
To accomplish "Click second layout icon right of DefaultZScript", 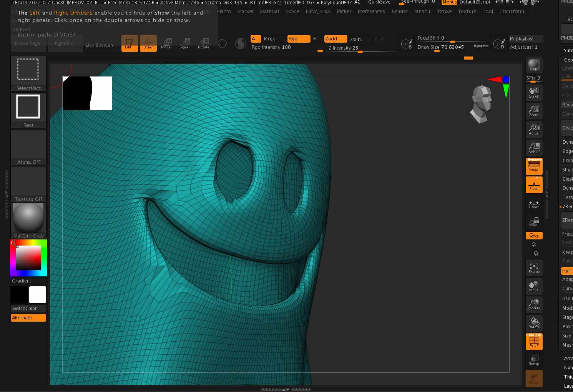I will (510, 2).
